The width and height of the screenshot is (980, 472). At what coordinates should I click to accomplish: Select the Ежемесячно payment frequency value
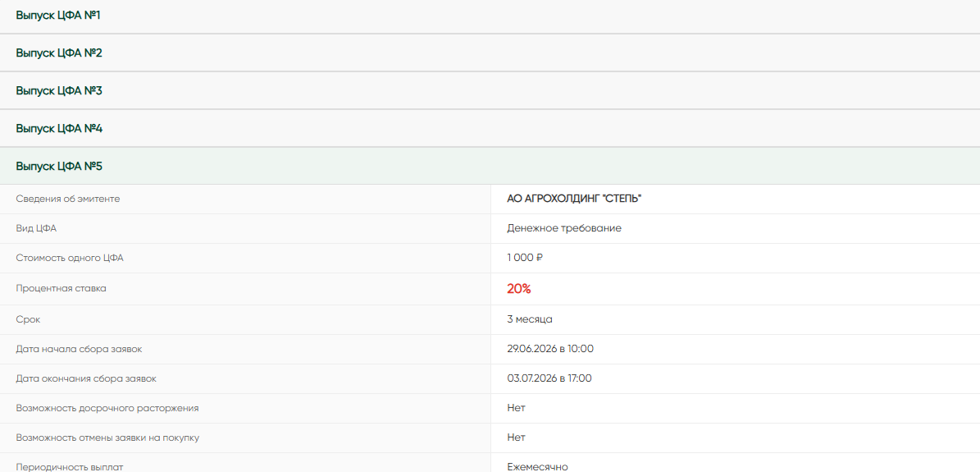click(537, 467)
